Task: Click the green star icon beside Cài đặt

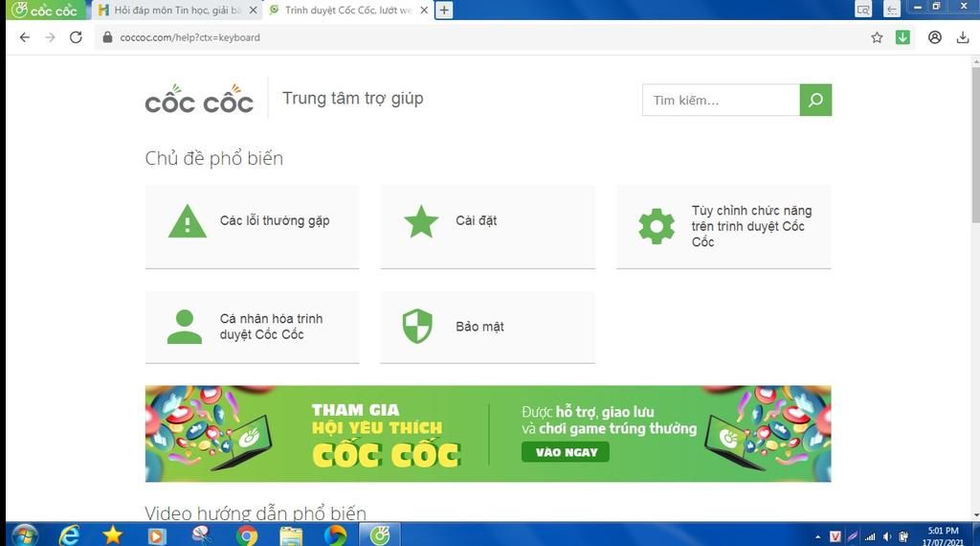Action: [x=421, y=221]
